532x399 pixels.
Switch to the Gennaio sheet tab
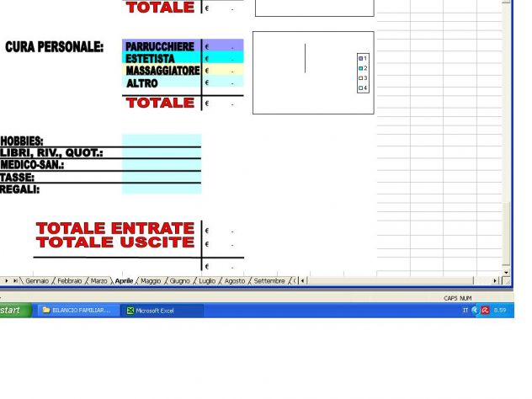click(x=37, y=281)
